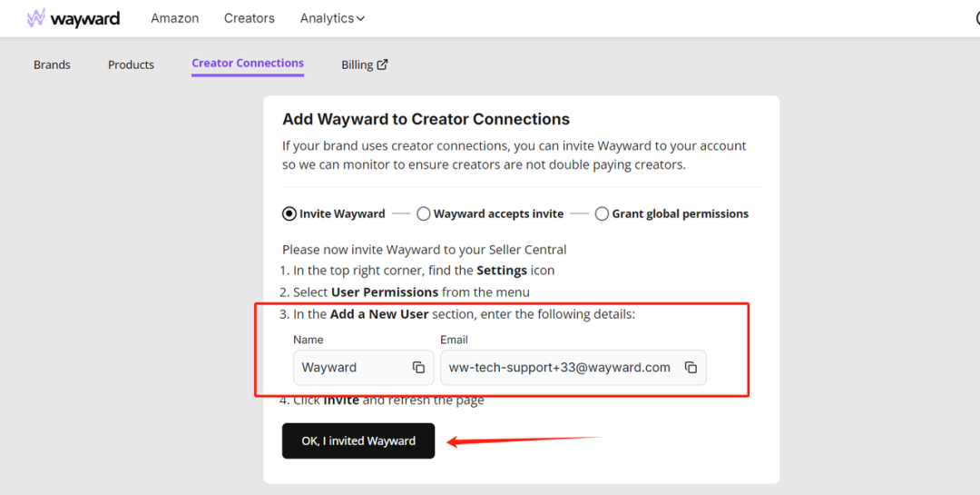Image resolution: width=980 pixels, height=495 pixels.
Task: Click the bold Settings text in step 1
Action: [x=502, y=271]
